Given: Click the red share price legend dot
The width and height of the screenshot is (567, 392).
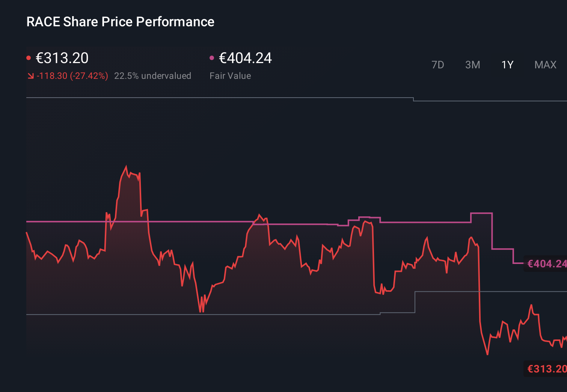Looking at the screenshot, I should point(29,57).
